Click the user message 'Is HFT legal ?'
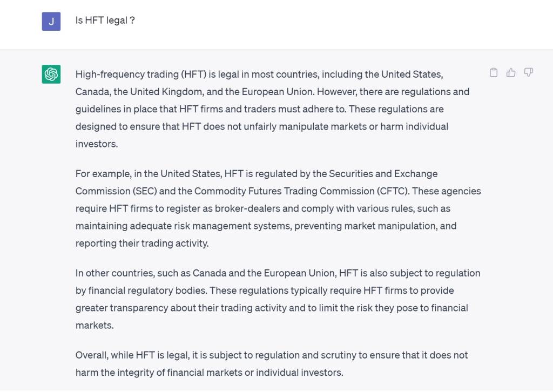The image size is (553, 392). point(105,21)
